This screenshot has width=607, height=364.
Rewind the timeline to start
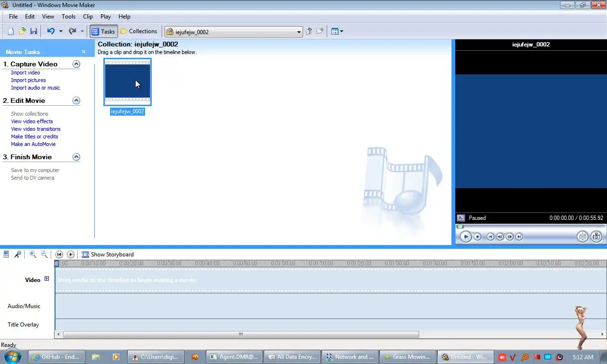click(59, 255)
